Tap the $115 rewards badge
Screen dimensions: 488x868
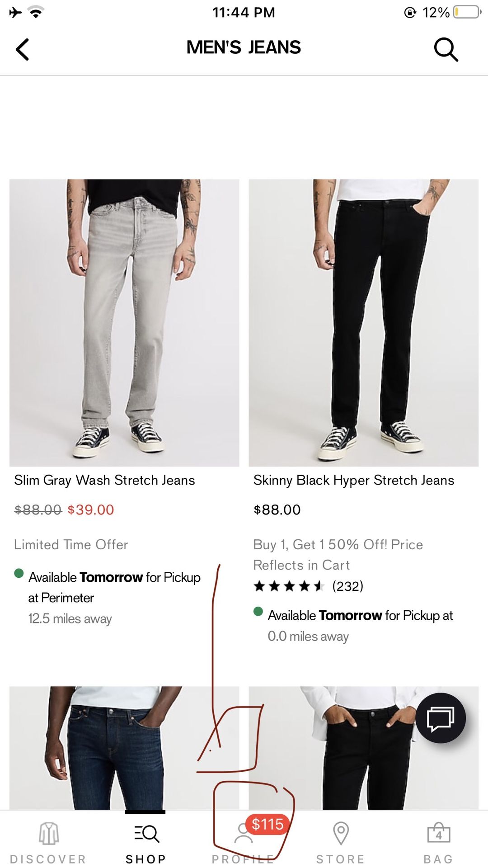(267, 824)
